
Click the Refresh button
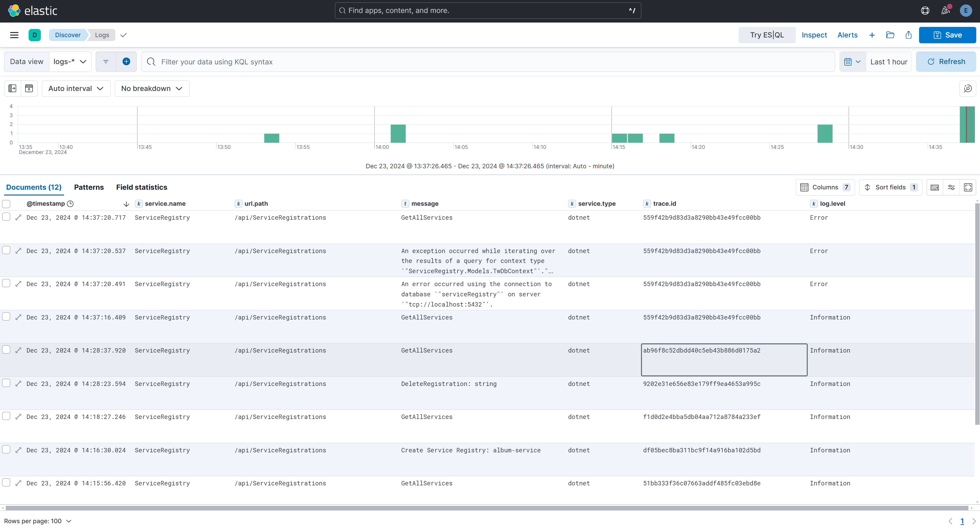click(x=946, y=62)
